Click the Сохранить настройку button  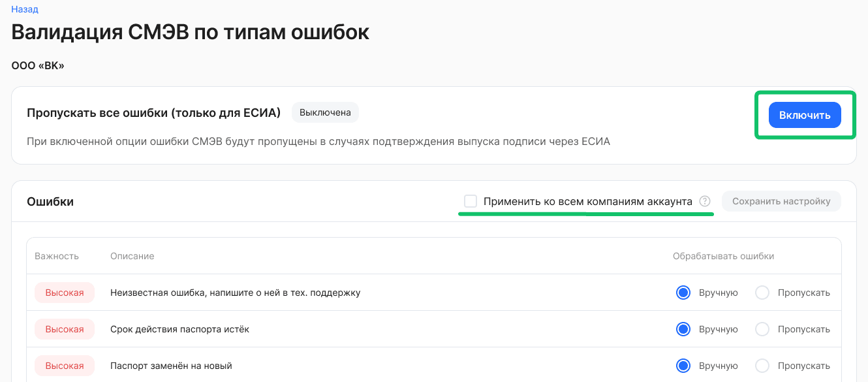pyautogui.click(x=781, y=201)
